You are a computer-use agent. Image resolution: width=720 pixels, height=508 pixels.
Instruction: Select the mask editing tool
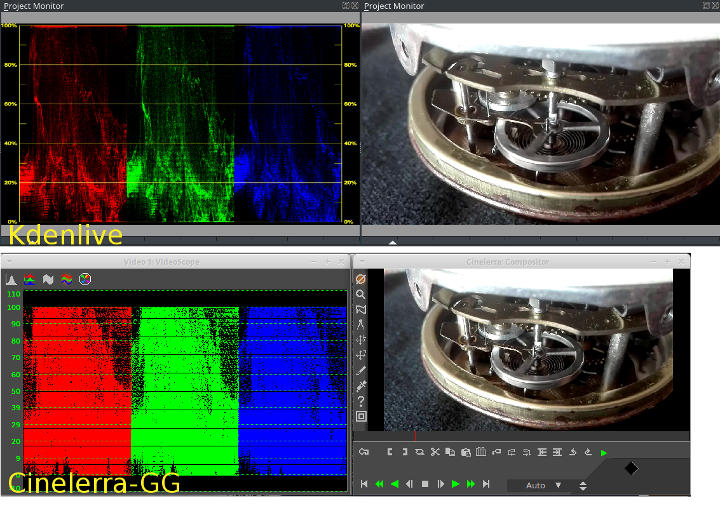[361, 309]
